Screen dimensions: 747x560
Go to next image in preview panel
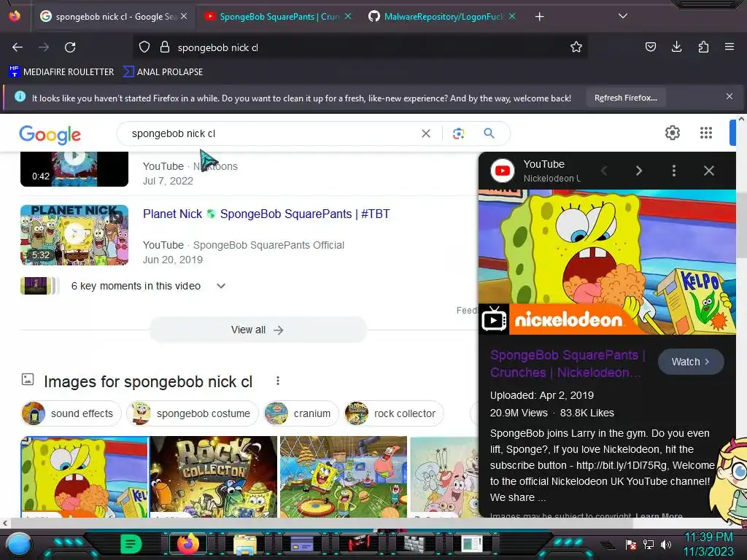click(x=639, y=171)
